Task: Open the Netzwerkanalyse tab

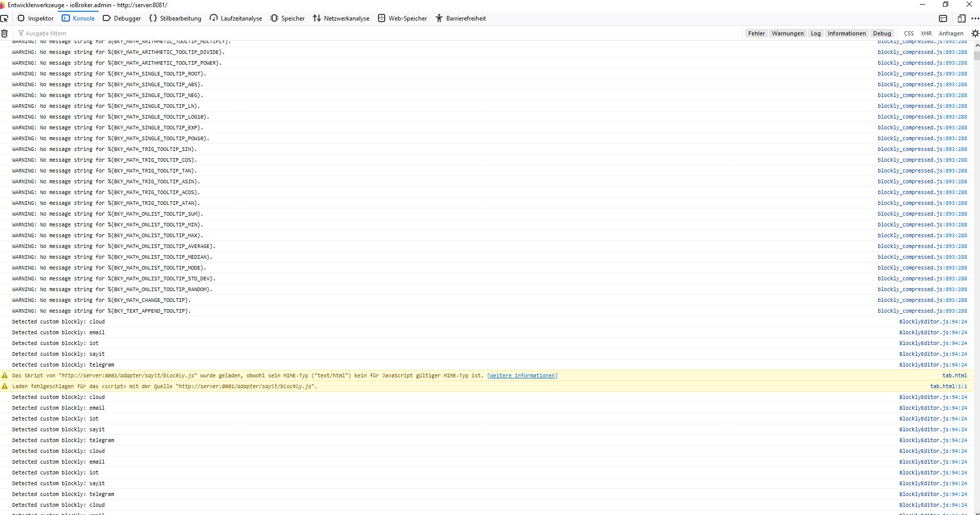Action: (x=342, y=18)
